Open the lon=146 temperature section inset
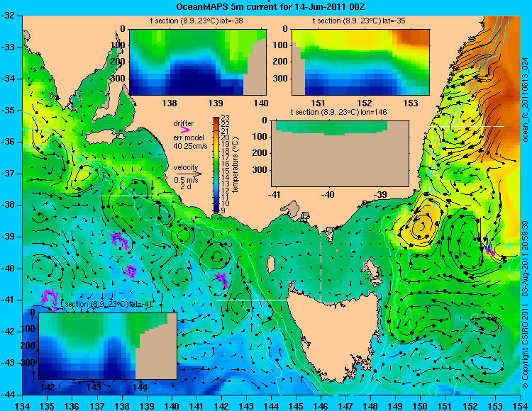The width and height of the screenshot is (532, 411). (340, 153)
